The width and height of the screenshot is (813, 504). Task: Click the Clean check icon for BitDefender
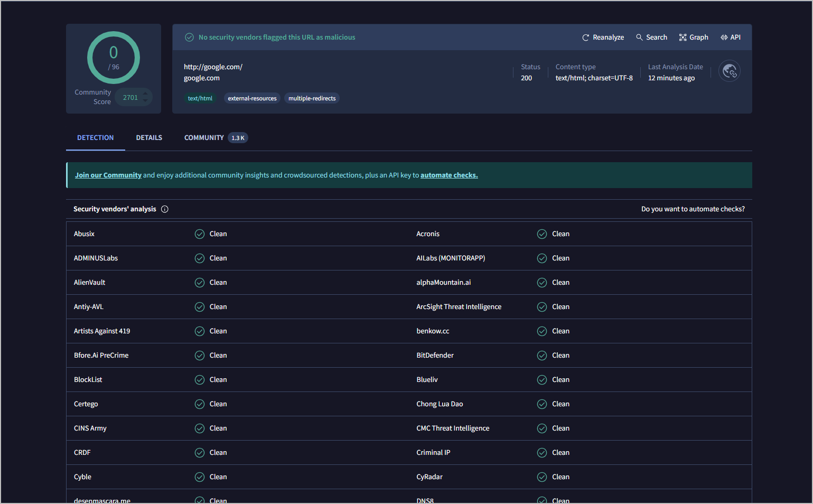pyautogui.click(x=542, y=356)
